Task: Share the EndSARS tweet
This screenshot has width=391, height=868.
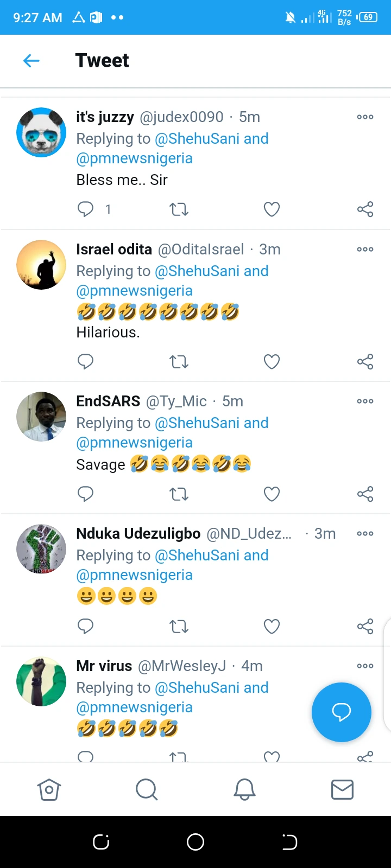Action: click(x=365, y=494)
